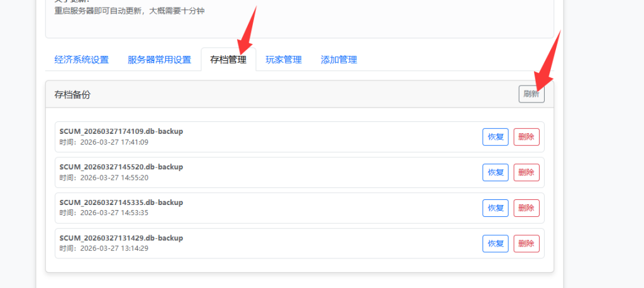Delete backup SCUM_20260327145520

(x=526, y=172)
